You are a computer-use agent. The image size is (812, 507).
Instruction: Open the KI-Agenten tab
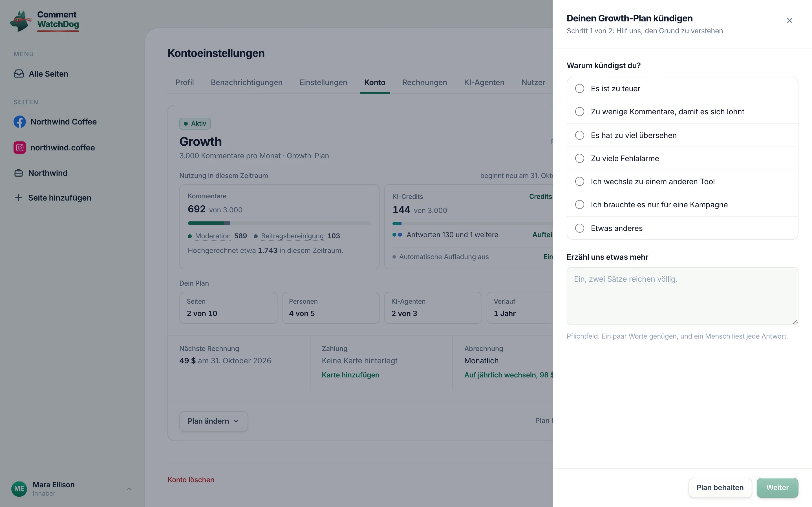click(484, 83)
